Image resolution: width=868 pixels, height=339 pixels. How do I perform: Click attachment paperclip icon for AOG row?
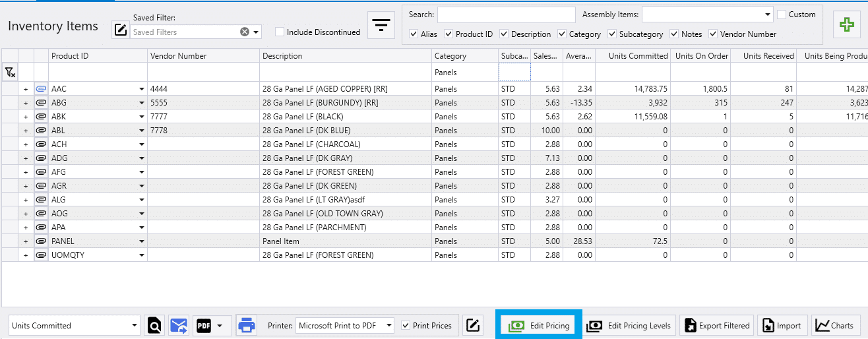[41, 214]
